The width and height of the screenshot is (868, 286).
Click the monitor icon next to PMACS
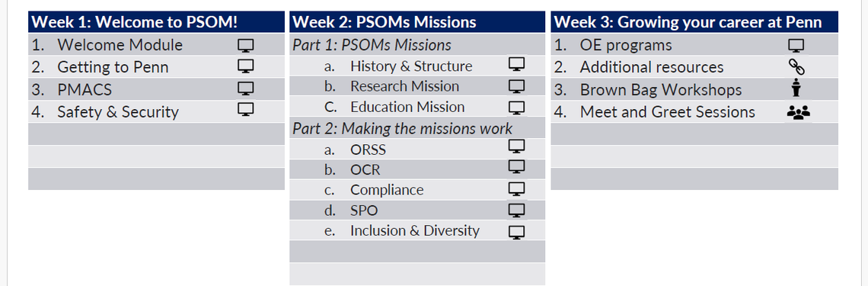[245, 88]
